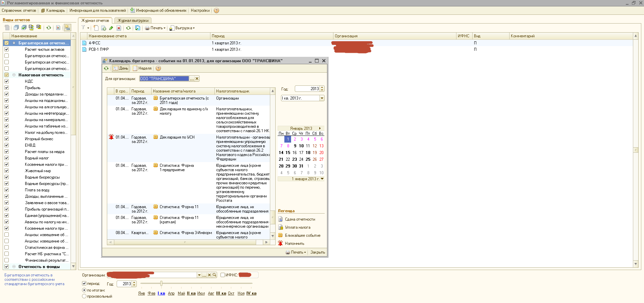Click the РСВ-1 ПФР report document icon

84,49
